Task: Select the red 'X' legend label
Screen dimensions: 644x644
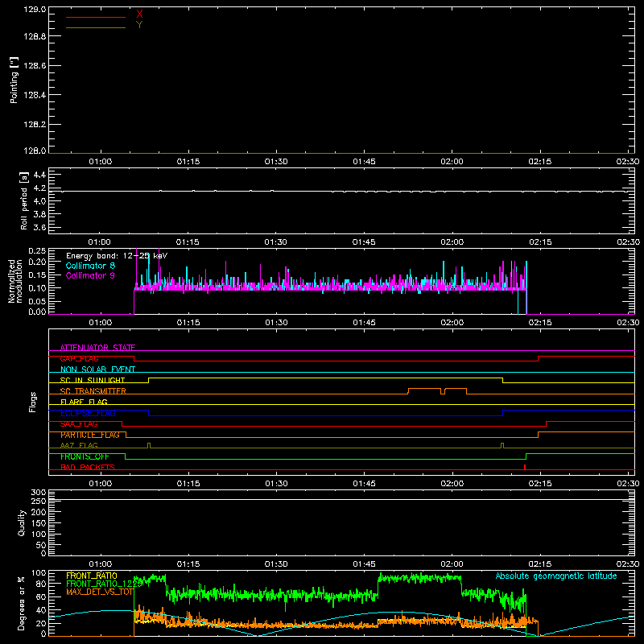Action: (x=139, y=14)
